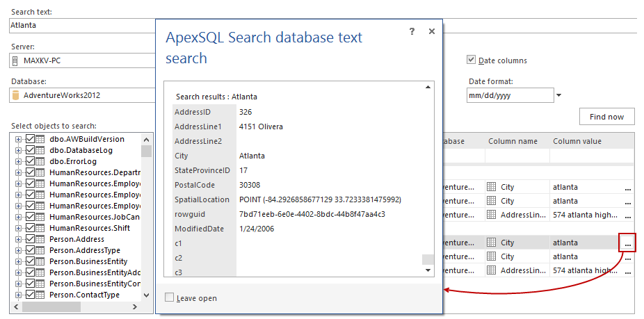Open details ellipsis for last 574 atlanta high row
644x319 pixels.
(627, 271)
